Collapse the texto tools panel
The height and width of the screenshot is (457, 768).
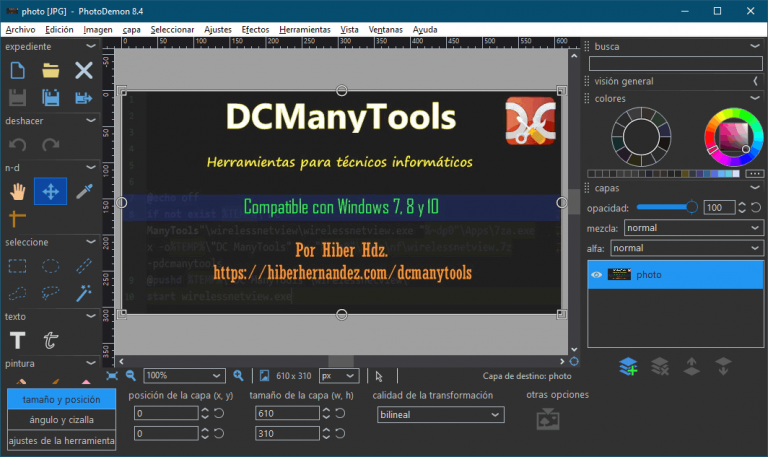(x=91, y=316)
